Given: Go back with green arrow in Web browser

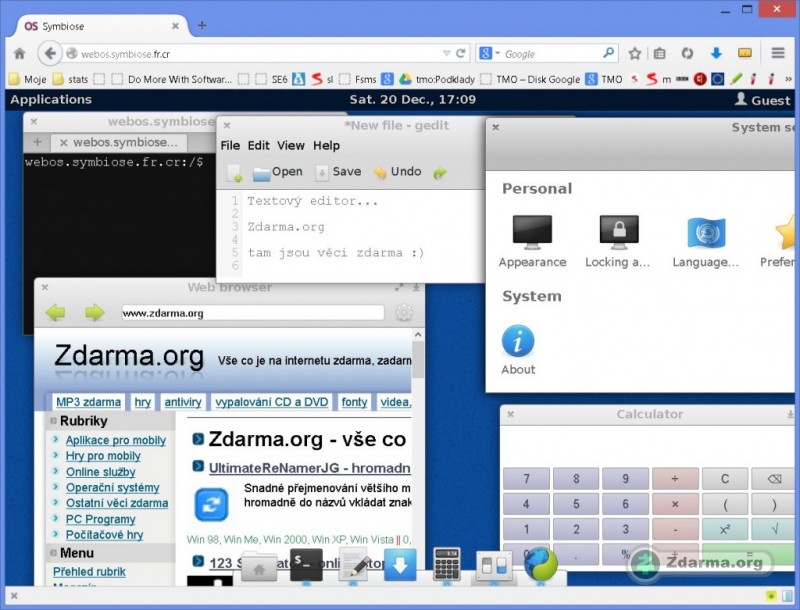Looking at the screenshot, I should (56, 312).
